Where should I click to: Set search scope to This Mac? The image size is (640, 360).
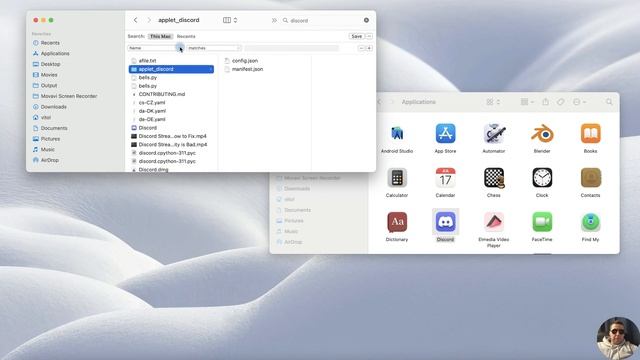[x=160, y=36]
